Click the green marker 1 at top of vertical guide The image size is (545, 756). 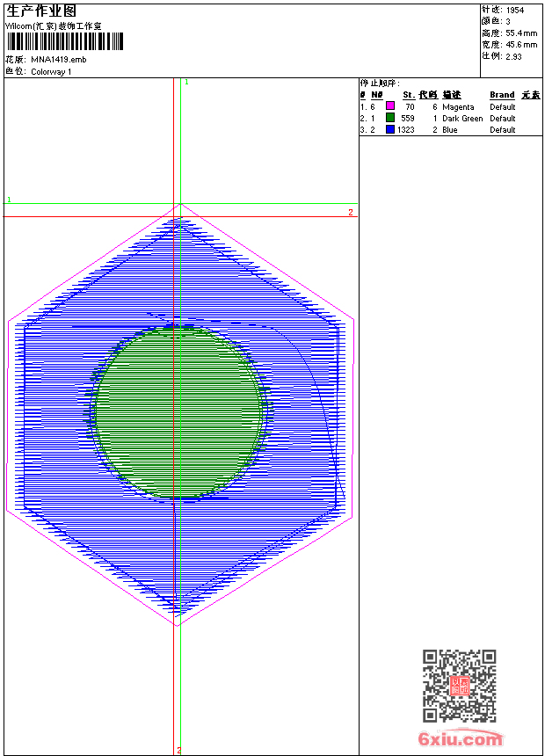[186, 82]
